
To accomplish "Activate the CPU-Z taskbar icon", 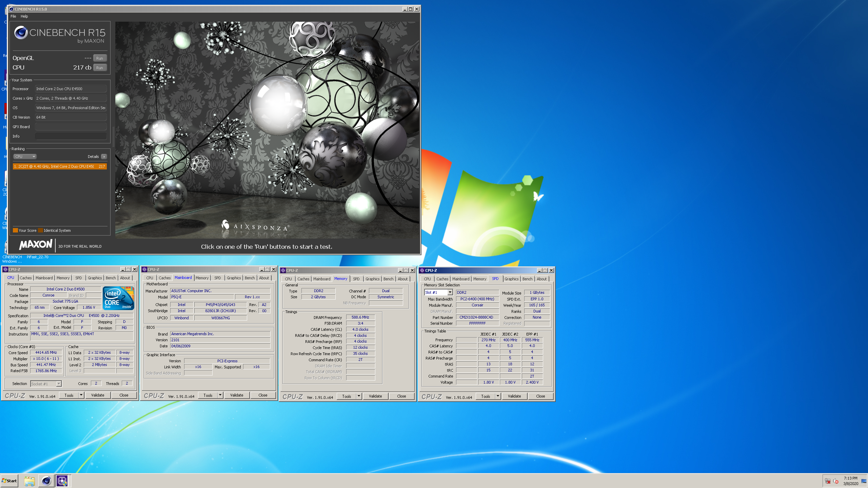I will pyautogui.click(x=62, y=481).
